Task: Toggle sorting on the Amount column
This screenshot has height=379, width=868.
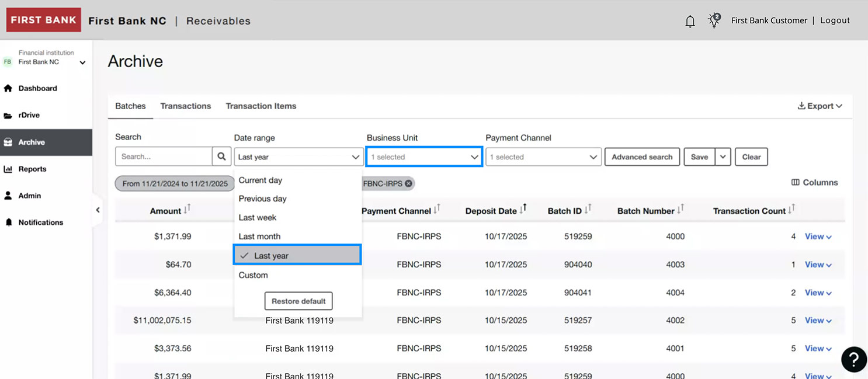Action: [x=186, y=210]
